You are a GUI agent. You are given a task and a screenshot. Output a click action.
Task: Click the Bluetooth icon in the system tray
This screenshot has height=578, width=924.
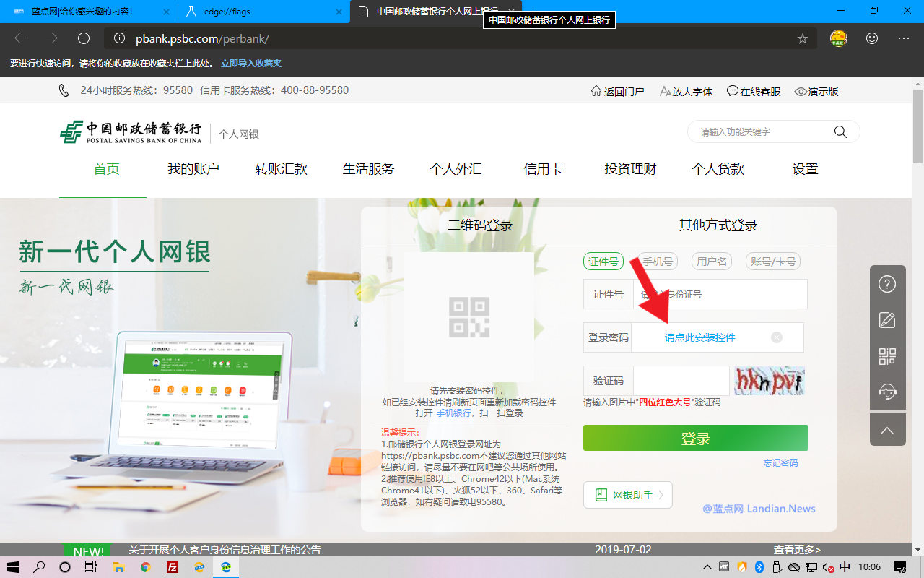[x=759, y=567]
